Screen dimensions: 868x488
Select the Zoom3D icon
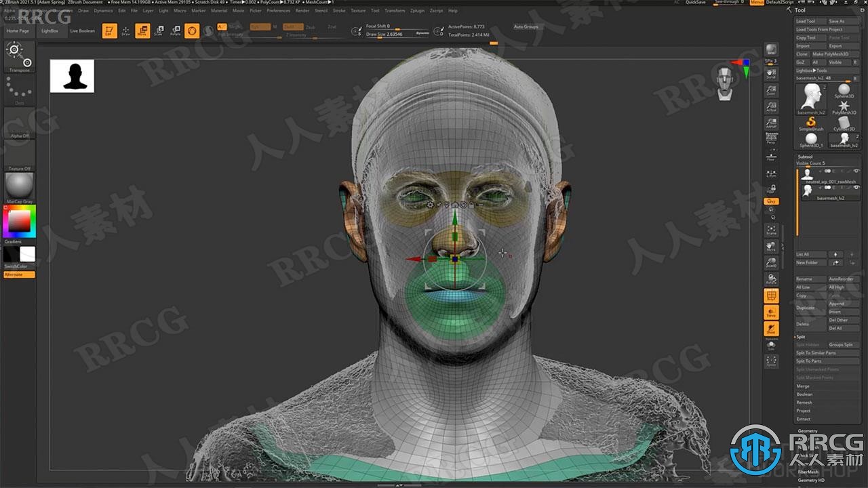pos(771,263)
